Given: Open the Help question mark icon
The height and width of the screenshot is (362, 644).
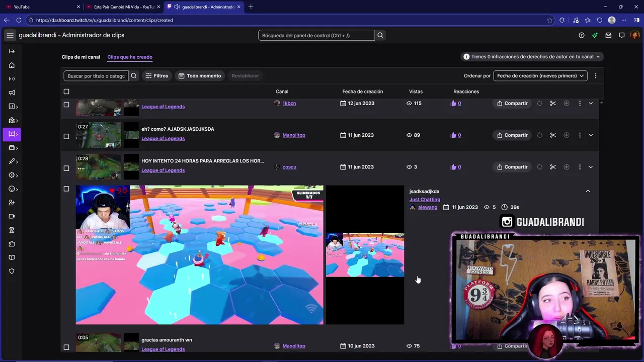Looking at the screenshot, I should pyautogui.click(x=582, y=35).
